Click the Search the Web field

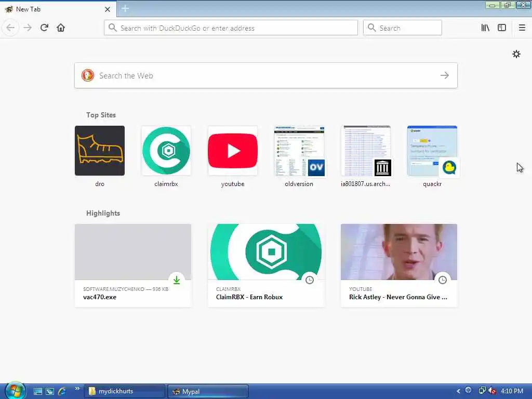265,75
